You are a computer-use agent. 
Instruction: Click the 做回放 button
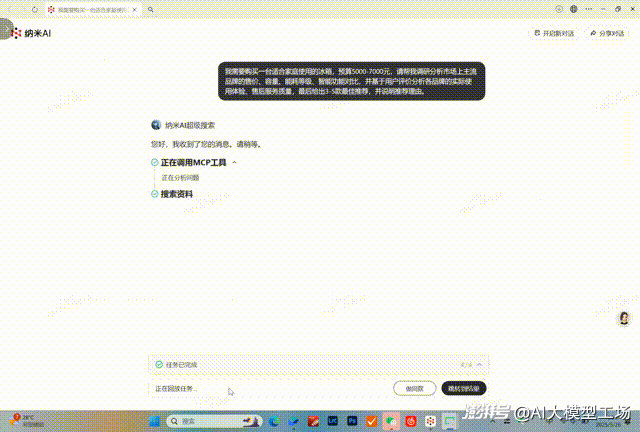pyautogui.click(x=414, y=388)
